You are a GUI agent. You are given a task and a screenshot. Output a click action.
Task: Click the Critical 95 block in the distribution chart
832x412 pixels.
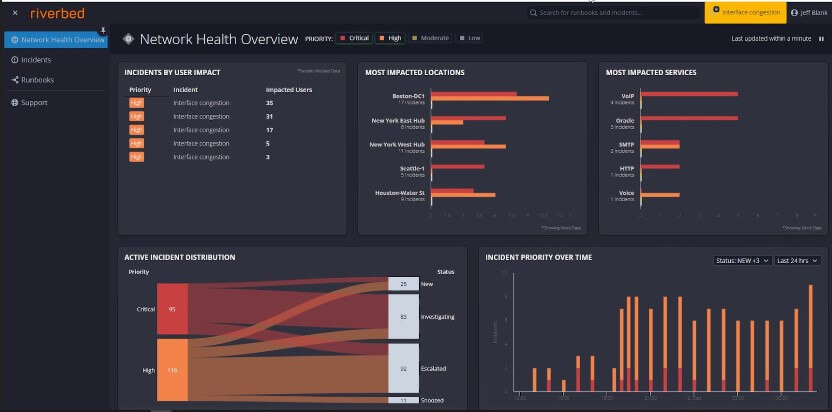(171, 309)
